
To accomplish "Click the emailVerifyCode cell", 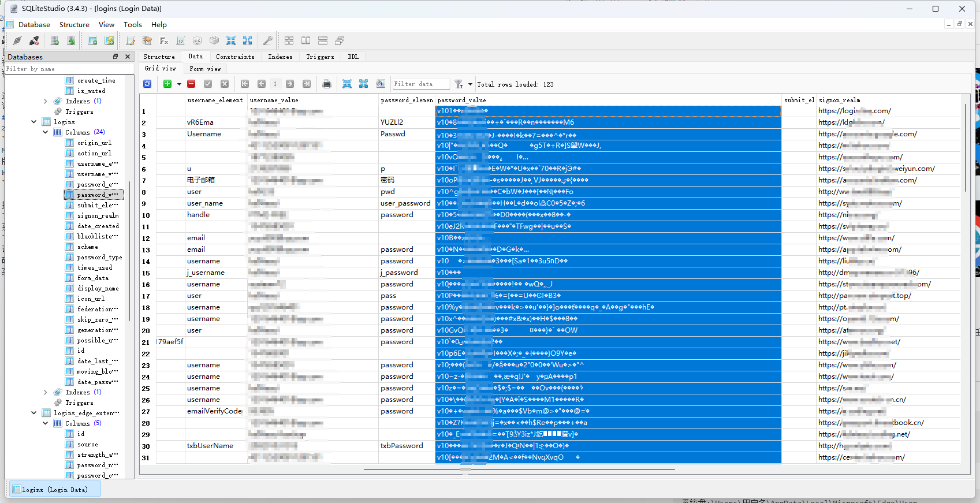I will 216,411.
